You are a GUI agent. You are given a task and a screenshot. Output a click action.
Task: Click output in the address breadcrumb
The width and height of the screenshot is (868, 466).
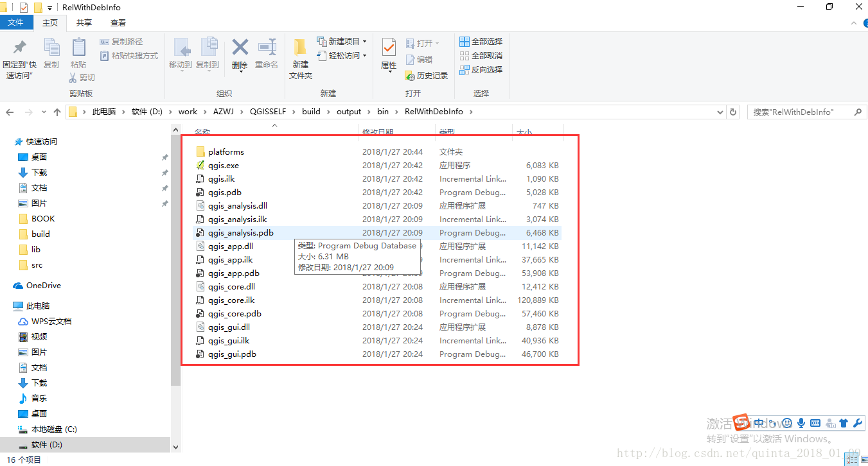[349, 112]
